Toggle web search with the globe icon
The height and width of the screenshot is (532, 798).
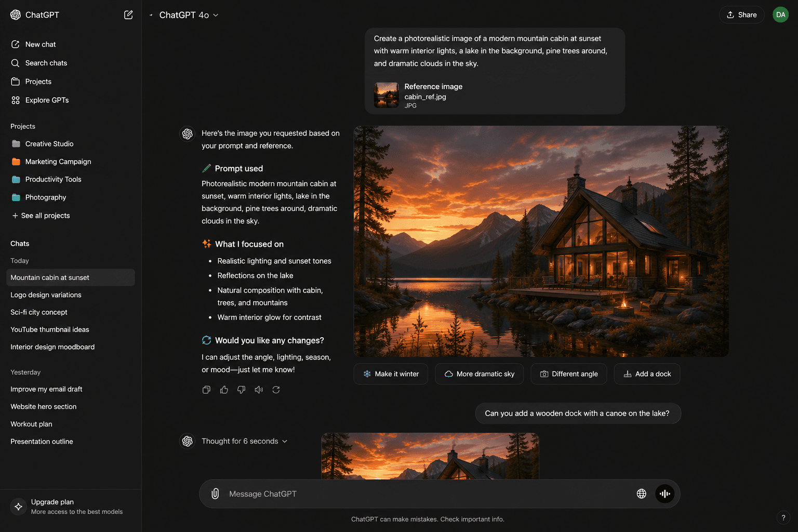pyautogui.click(x=642, y=494)
